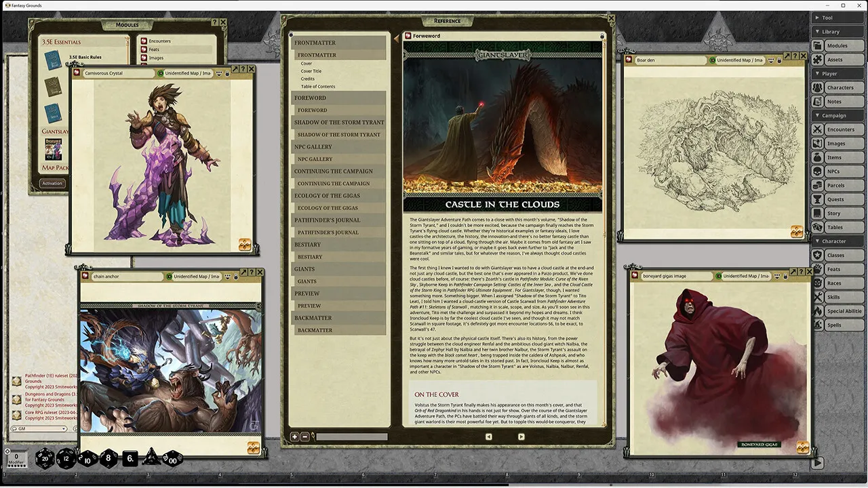Toggle lock on Boar den window
Image resolution: width=868 pixels, height=488 pixels.
[780, 60]
